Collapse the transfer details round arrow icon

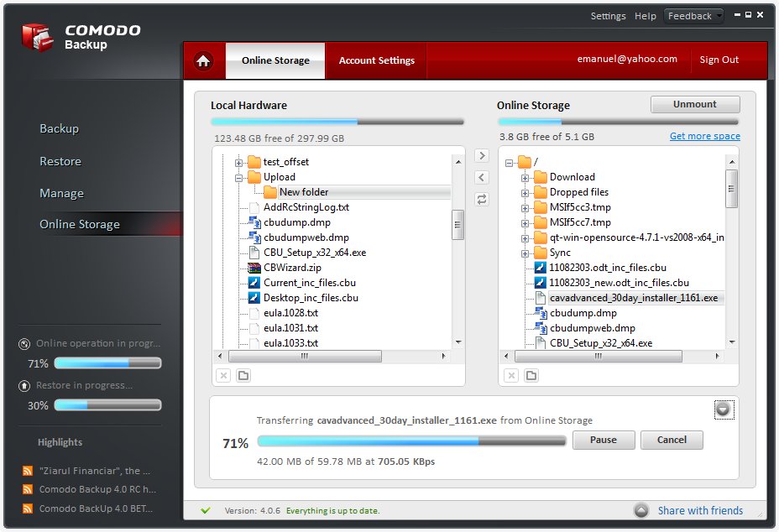point(724,409)
